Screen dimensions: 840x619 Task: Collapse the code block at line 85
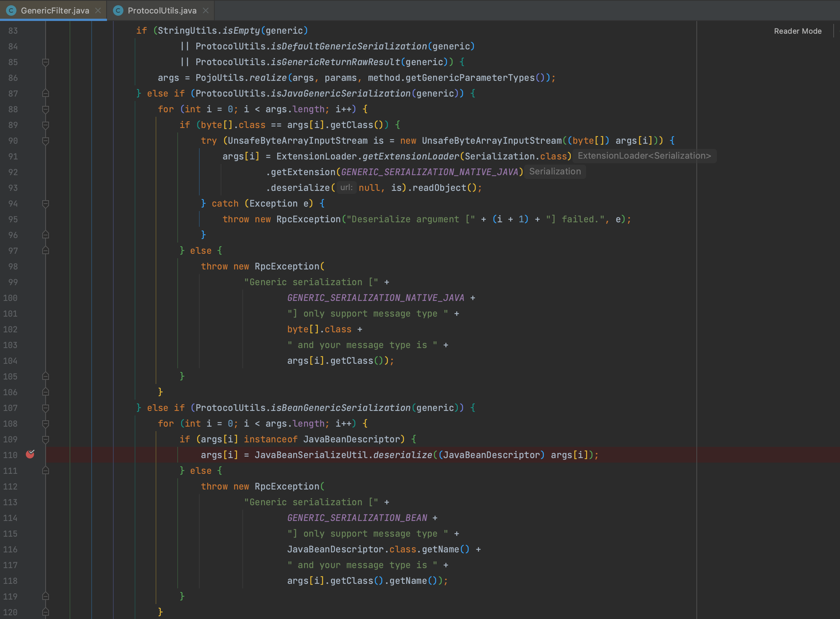(x=46, y=62)
